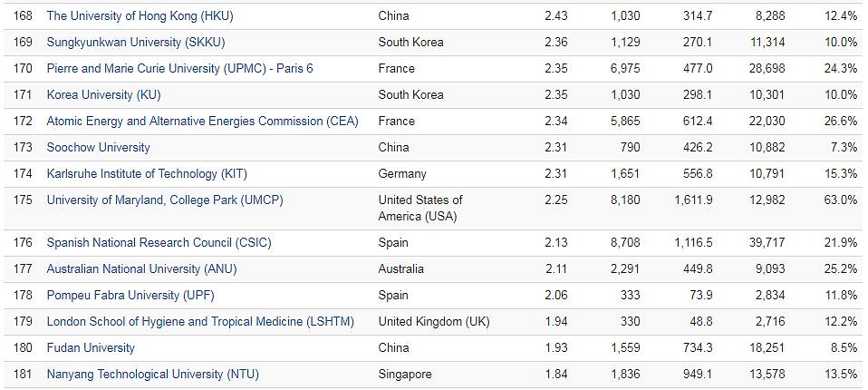Viewport: 868px width, 390px height.
Task: Click the 63.0% value in Maryland row
Action: coord(840,200)
